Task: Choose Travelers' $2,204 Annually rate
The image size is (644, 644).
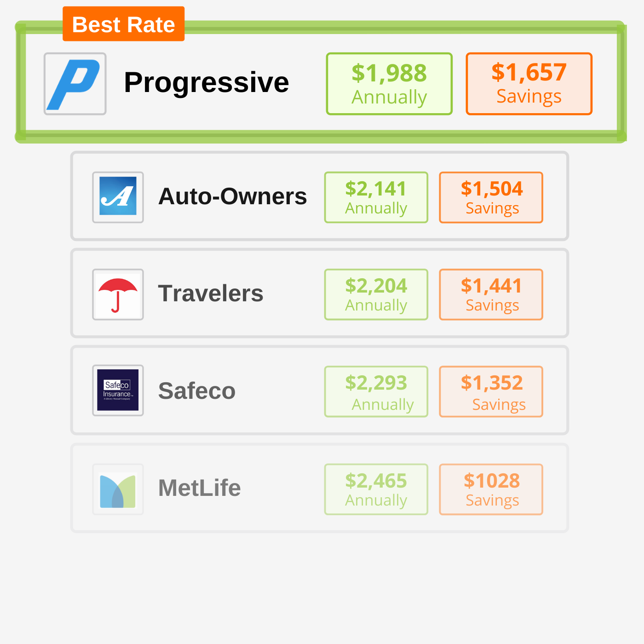Action: pyautogui.click(x=376, y=294)
